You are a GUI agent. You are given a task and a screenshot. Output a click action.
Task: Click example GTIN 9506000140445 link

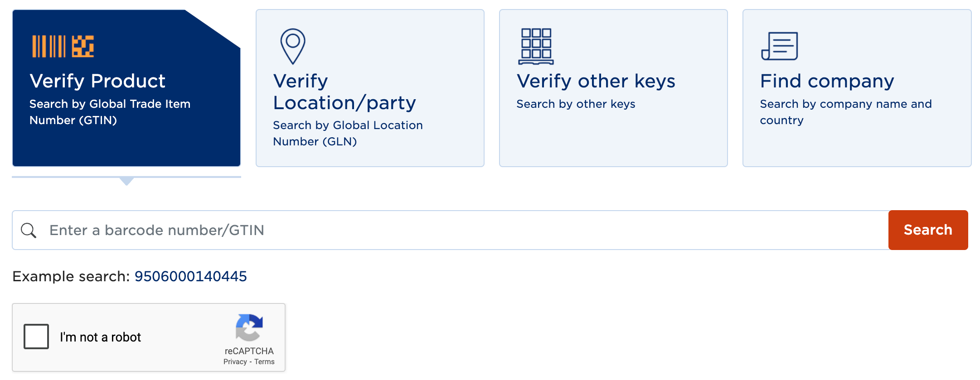point(191,276)
